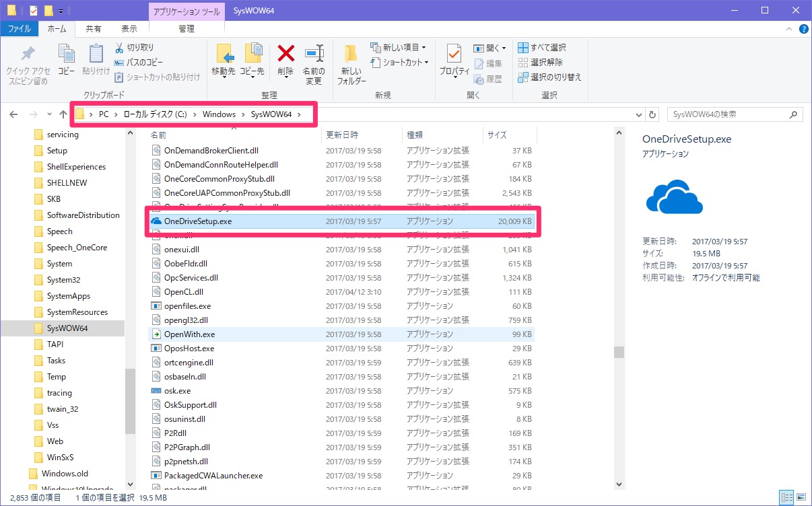The height and width of the screenshot is (506, 812).
Task: Select PackagedCWALauncher.exe file
Action: [342, 475]
